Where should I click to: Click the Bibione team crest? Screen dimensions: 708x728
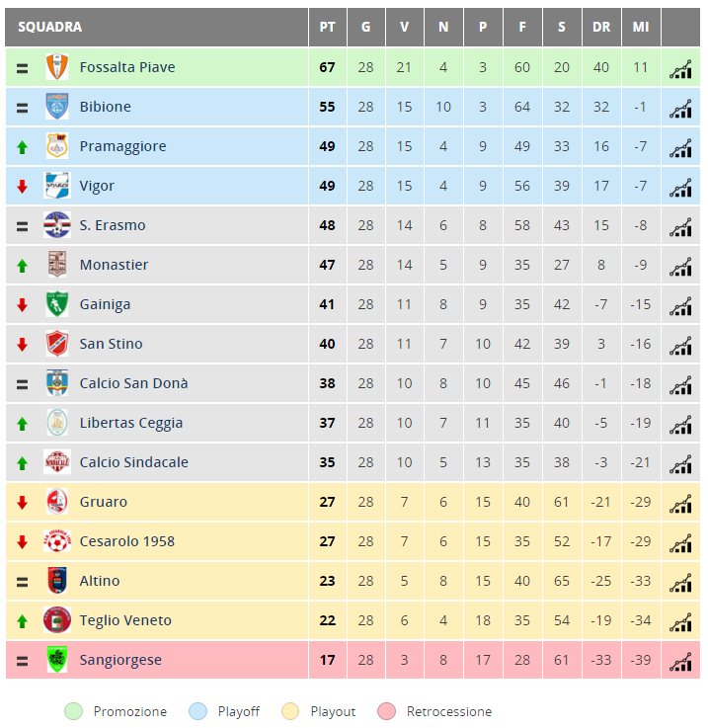point(57,107)
